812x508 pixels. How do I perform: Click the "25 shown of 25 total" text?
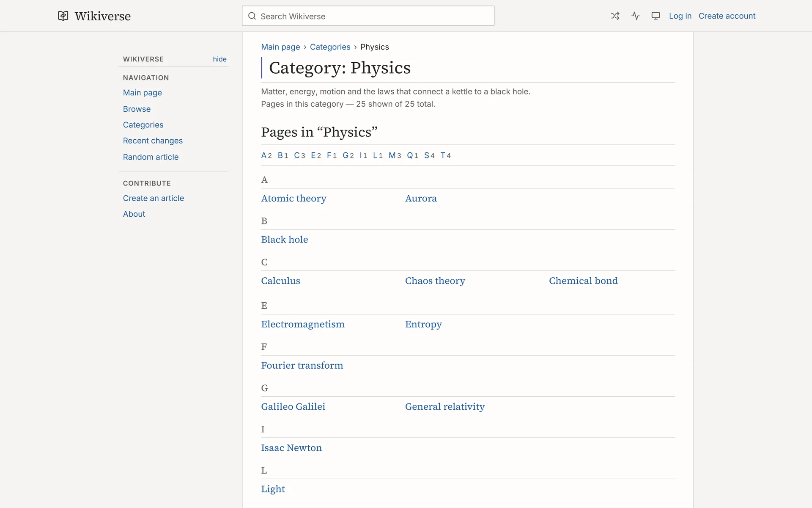(395, 104)
